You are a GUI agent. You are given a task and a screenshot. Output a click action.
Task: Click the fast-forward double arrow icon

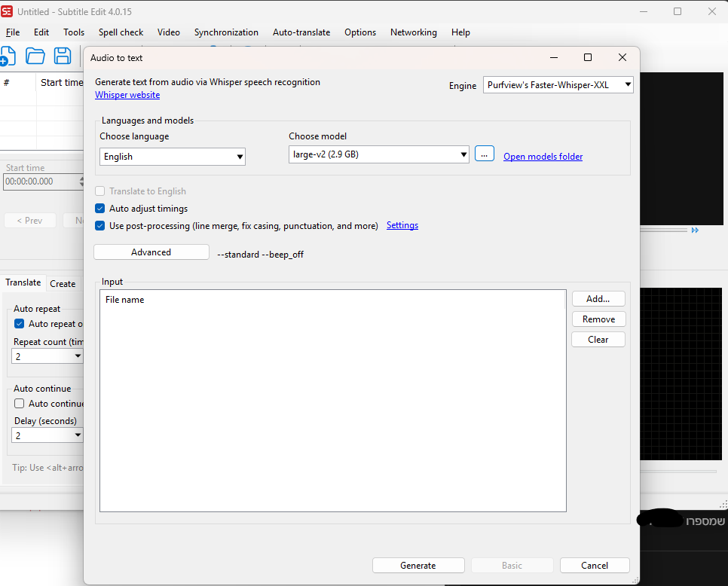[695, 230]
